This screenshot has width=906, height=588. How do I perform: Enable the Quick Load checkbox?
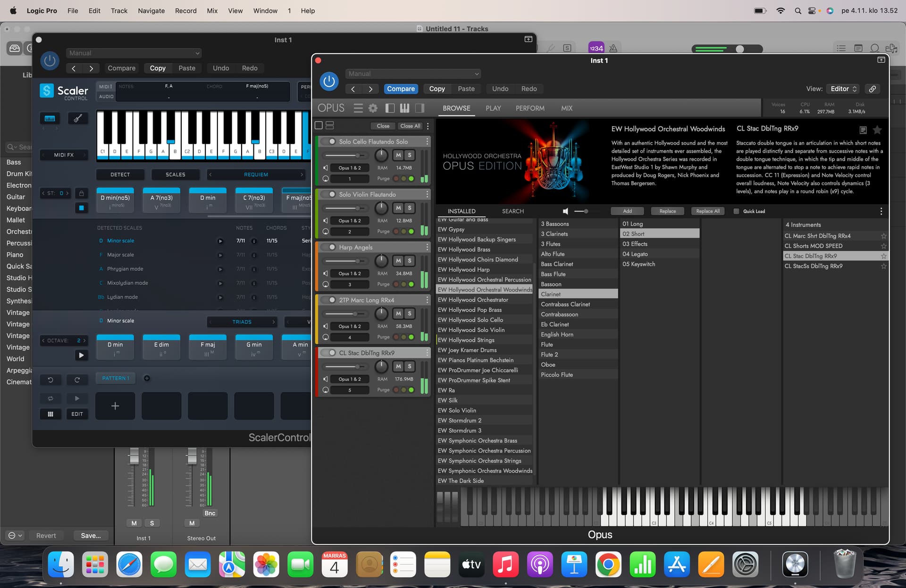736,211
